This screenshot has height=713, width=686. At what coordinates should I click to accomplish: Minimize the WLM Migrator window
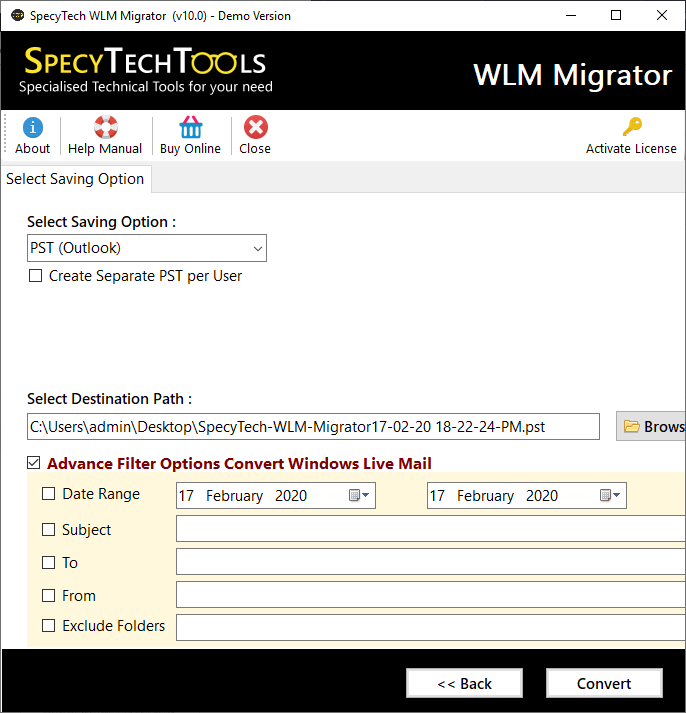[x=571, y=15]
